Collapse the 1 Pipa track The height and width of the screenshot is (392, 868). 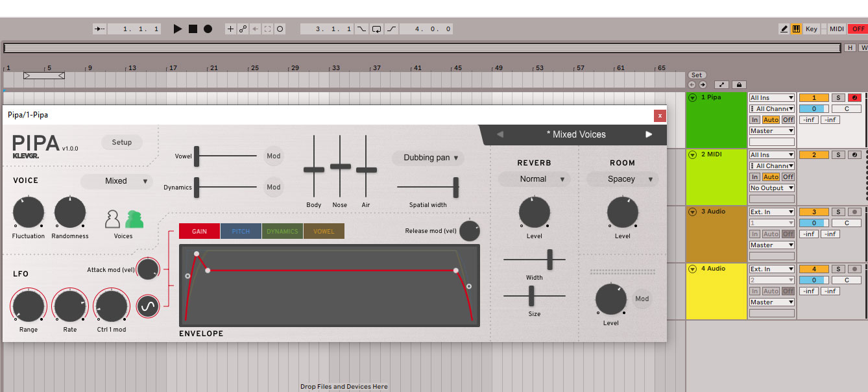[x=693, y=98]
